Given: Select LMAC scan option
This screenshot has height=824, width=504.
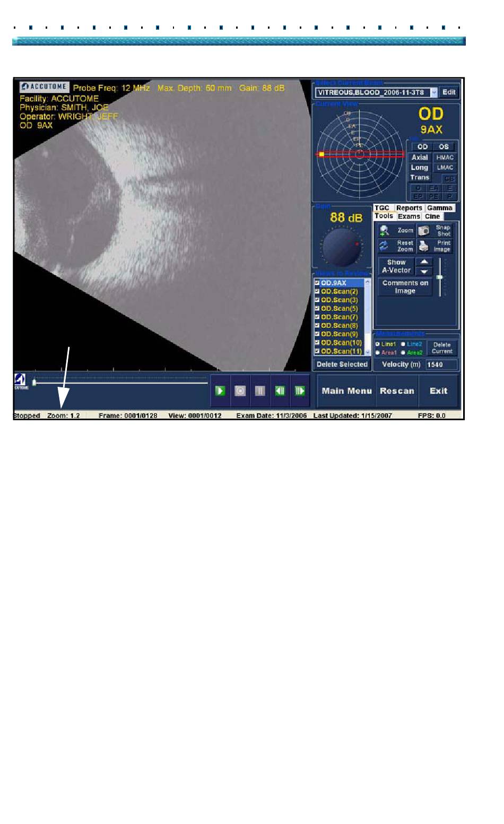Looking at the screenshot, I should tap(445, 168).
